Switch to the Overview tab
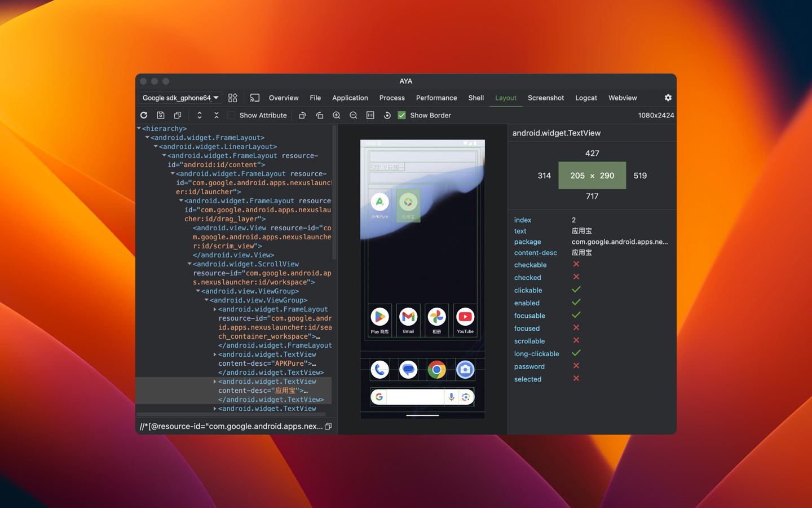The height and width of the screenshot is (508, 812). coord(284,98)
